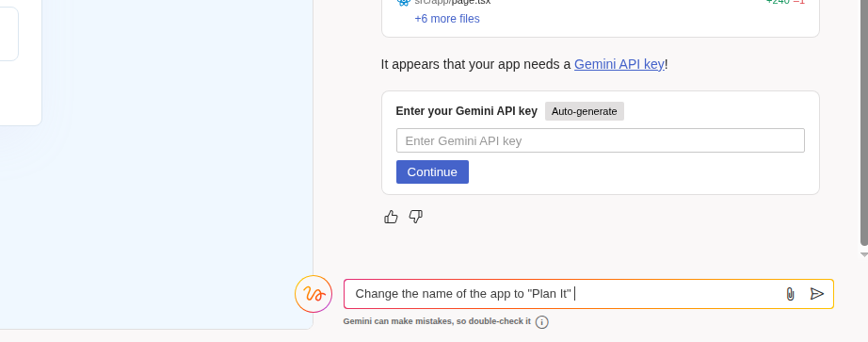Open the src/app/page.tsx file entry
Image resolution: width=868 pixels, height=342 pixels.
pos(452,2)
